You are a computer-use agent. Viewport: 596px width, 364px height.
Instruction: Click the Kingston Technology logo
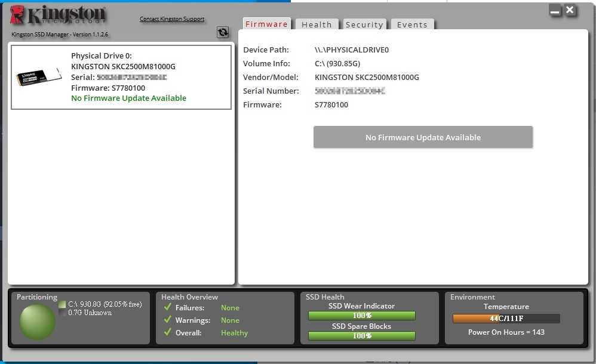(58, 15)
